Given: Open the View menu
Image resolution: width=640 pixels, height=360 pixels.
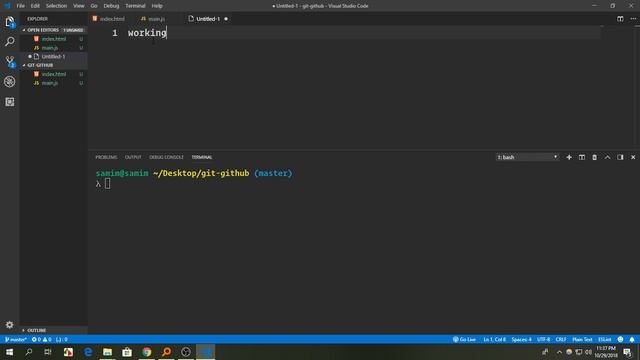Looking at the screenshot, I should (x=78, y=6).
